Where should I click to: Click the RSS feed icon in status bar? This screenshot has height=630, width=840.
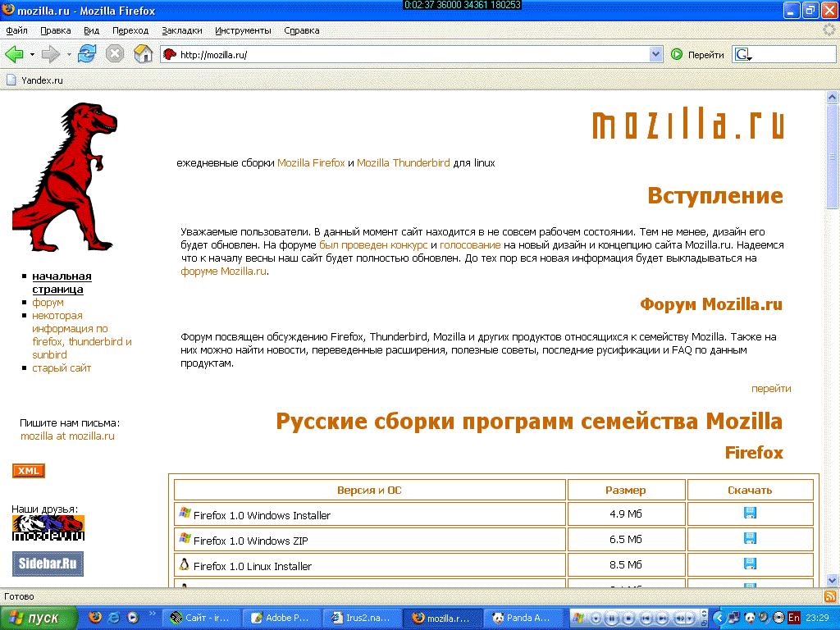[x=830, y=596]
